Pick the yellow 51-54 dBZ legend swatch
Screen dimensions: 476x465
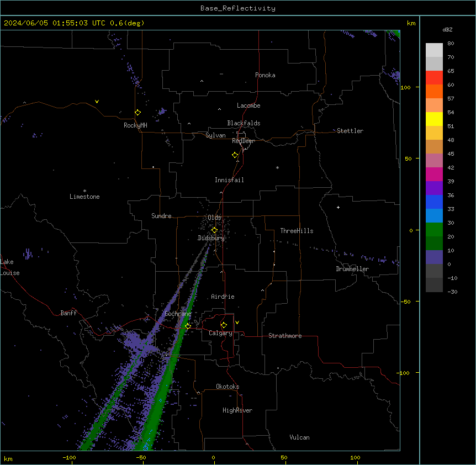click(x=434, y=119)
